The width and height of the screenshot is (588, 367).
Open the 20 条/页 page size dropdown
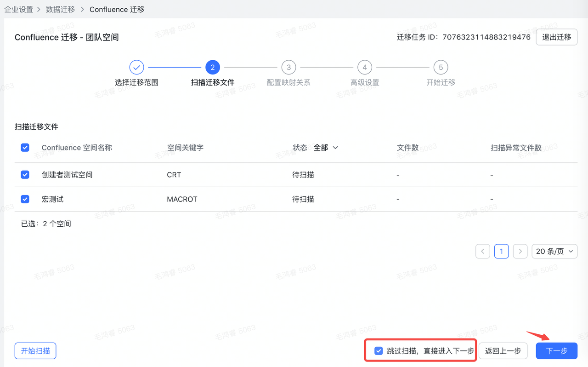coord(554,251)
